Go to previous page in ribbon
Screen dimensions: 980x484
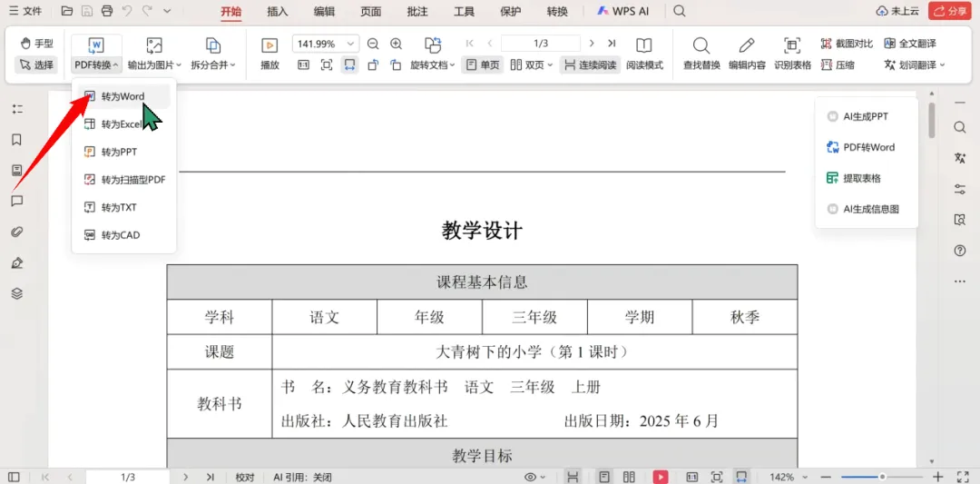[490, 44]
